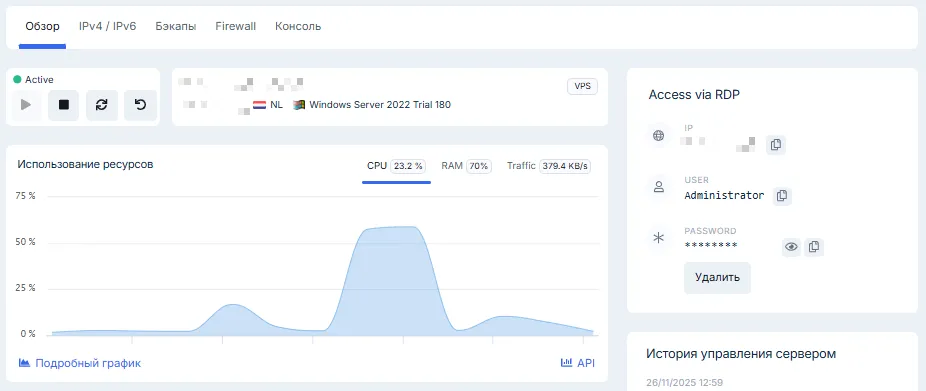The height and width of the screenshot is (391, 926).
Task: Stop the server with the square button
Action: point(64,105)
